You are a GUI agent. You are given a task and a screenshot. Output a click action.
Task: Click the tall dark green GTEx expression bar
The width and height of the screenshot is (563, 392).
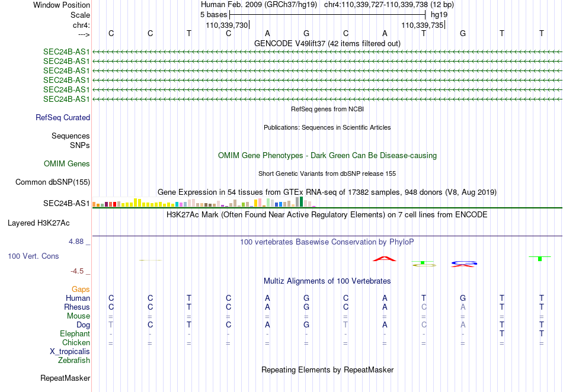click(x=301, y=201)
